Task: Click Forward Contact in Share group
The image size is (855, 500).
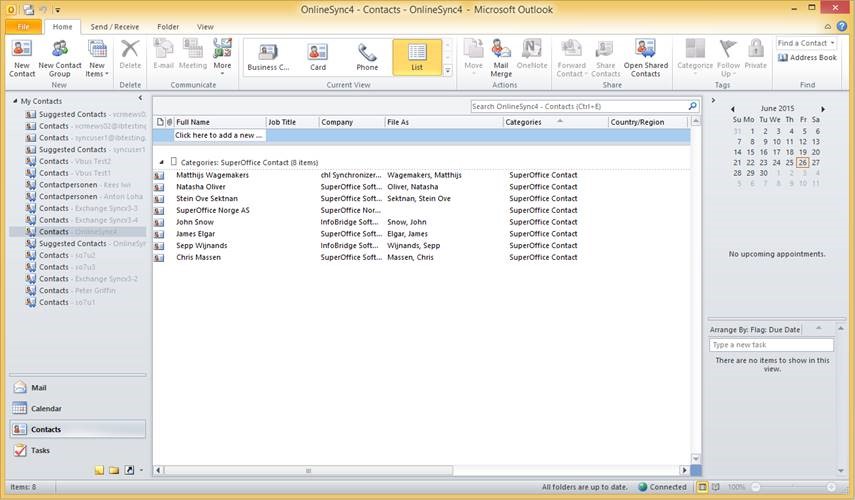Action: pyautogui.click(x=571, y=58)
